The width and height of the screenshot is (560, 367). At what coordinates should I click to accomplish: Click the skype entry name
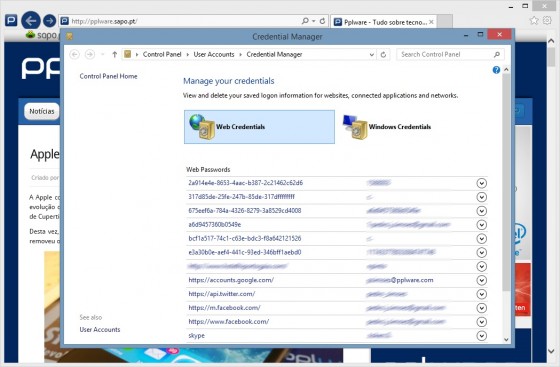[196, 336]
